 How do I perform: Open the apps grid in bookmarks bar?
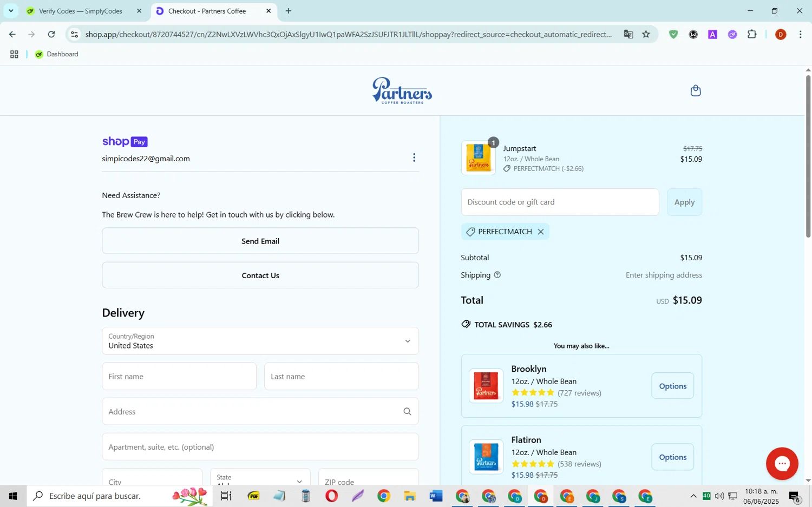coord(15,54)
